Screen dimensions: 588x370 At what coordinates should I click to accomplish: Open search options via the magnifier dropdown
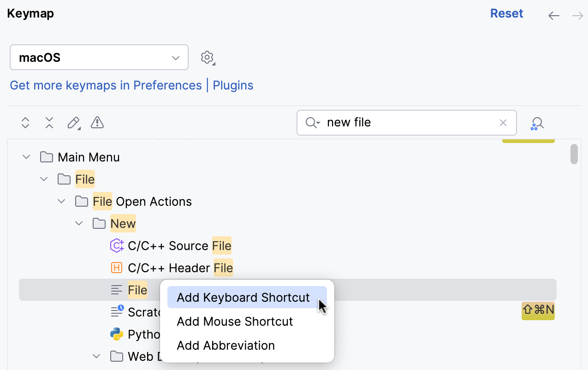(x=311, y=123)
